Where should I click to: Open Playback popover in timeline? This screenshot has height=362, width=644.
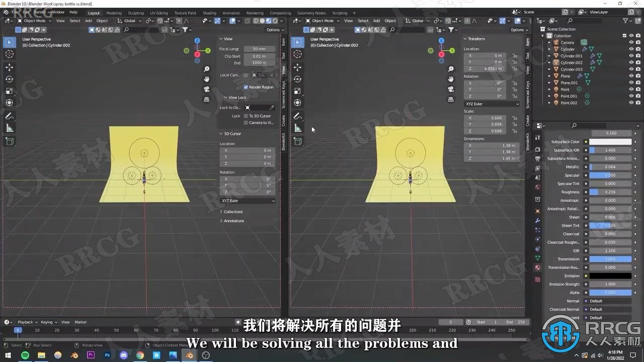[x=26, y=322]
